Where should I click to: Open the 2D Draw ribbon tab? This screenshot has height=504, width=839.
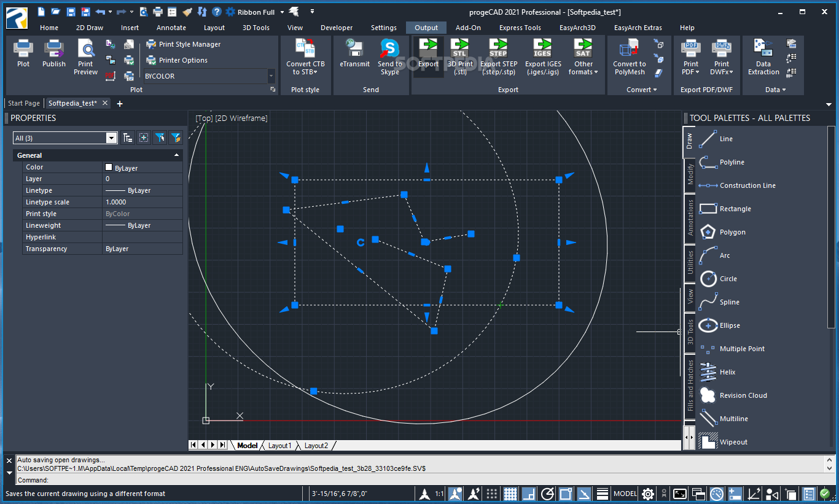[x=90, y=28]
